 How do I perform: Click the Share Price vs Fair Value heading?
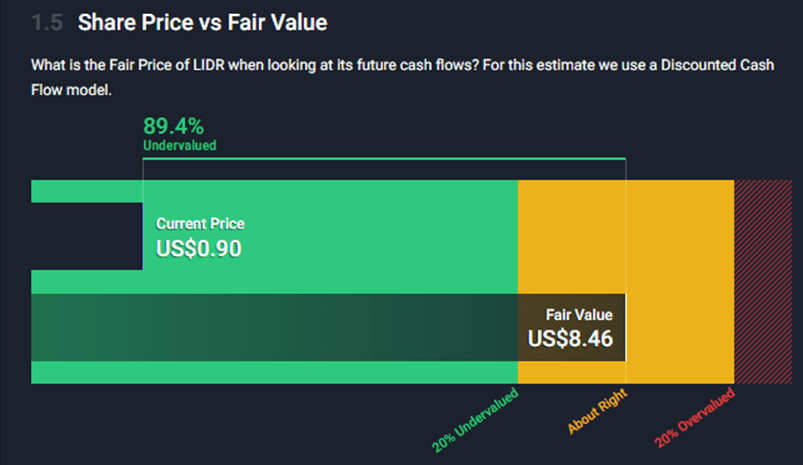[202, 23]
